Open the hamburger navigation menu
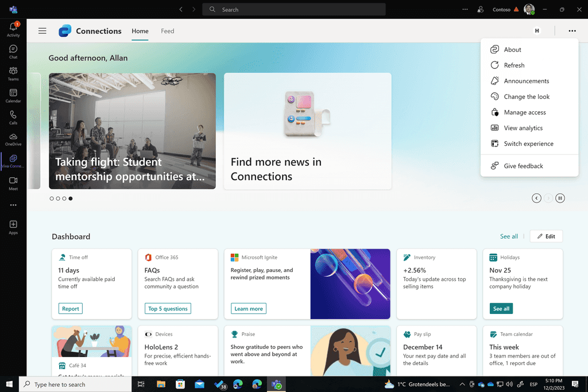588x392 pixels. coord(42,31)
